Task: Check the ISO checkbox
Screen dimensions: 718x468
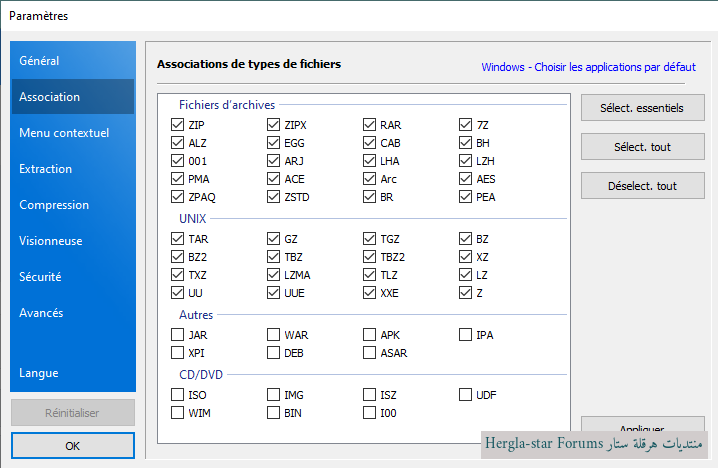Action: tap(177, 395)
